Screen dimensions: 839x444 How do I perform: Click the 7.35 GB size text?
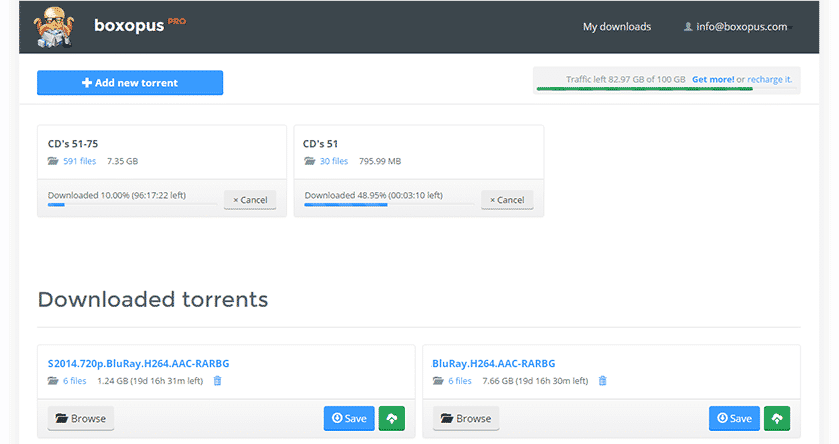click(123, 161)
